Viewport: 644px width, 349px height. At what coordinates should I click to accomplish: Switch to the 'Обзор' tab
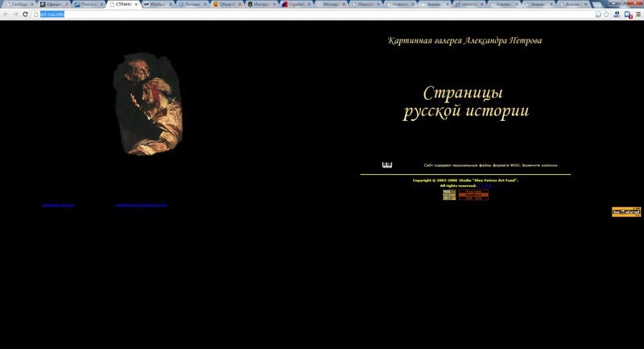tap(225, 4)
